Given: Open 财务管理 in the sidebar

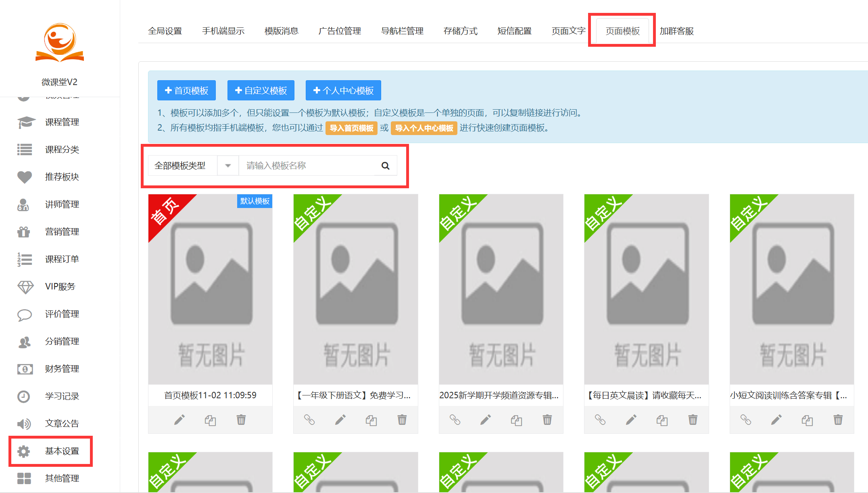Looking at the screenshot, I should pos(62,369).
